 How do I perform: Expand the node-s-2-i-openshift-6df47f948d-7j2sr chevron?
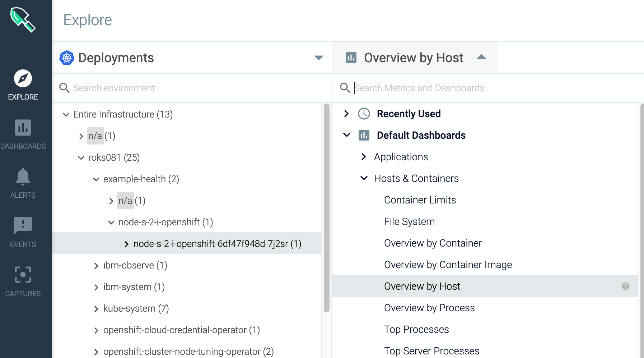(x=126, y=244)
